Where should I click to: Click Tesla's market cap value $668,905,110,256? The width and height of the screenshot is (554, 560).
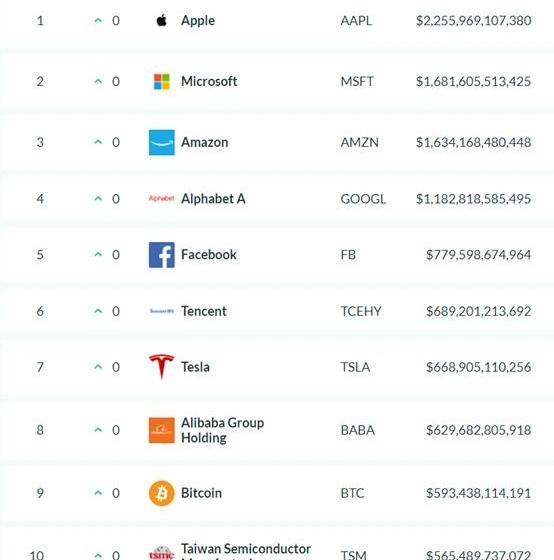pos(479,367)
